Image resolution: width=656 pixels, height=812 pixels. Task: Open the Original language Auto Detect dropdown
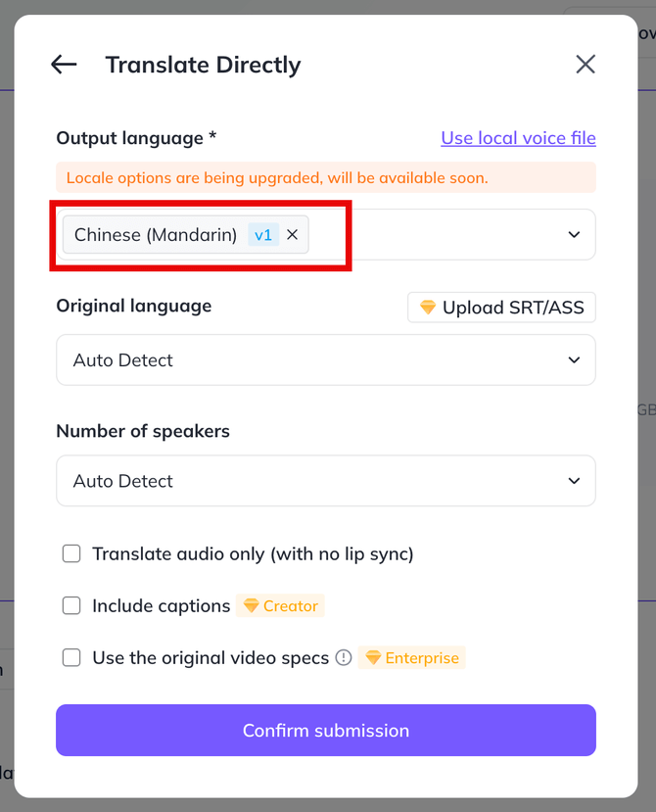click(x=326, y=359)
